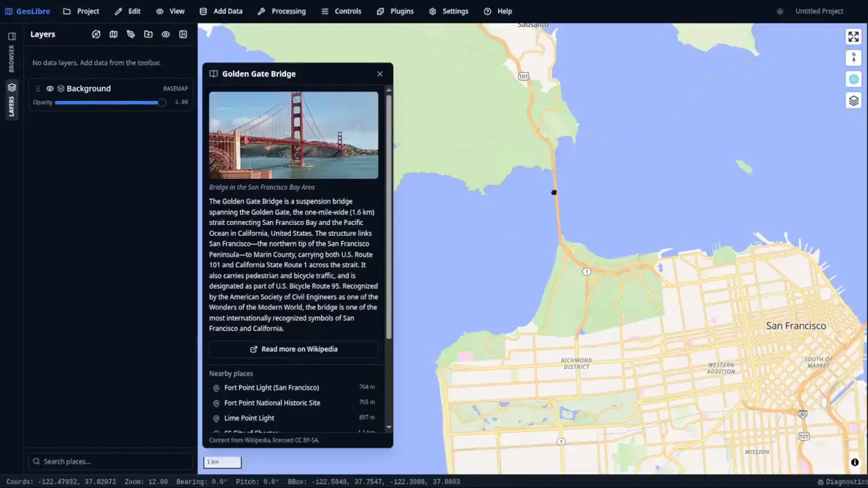868x488 pixels.
Task: Click pin icon beside Fort Point National Historic Site
Action: click(x=216, y=403)
